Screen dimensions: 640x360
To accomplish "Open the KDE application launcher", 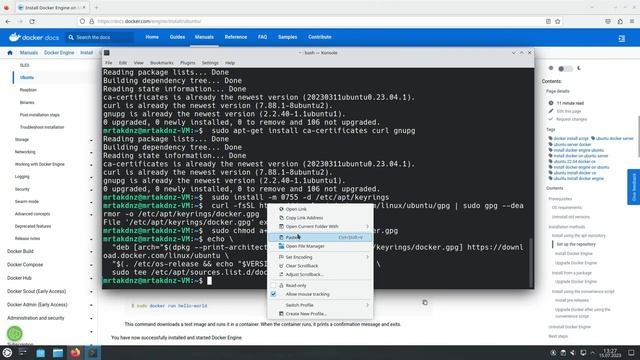I will click(x=7, y=353).
